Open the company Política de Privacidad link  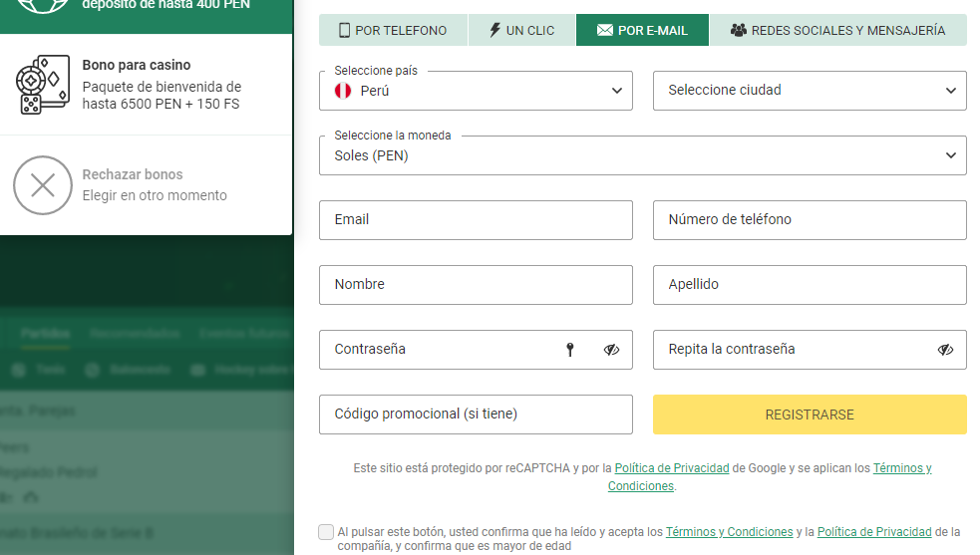point(874,532)
